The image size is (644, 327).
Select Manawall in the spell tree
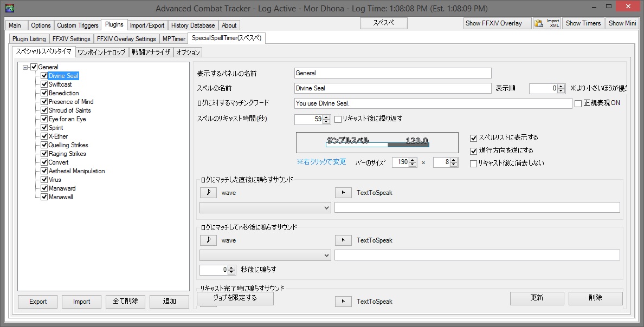click(x=61, y=197)
